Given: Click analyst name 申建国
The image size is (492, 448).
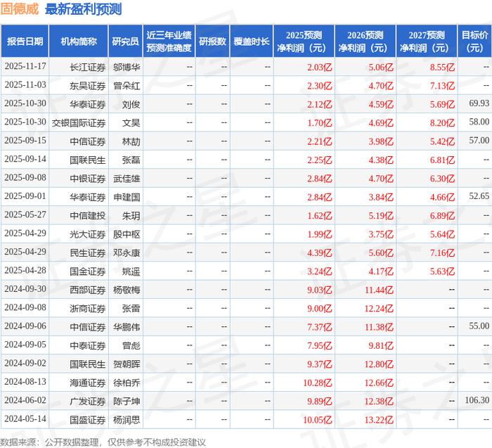Looking at the screenshot, I should 127,197.
